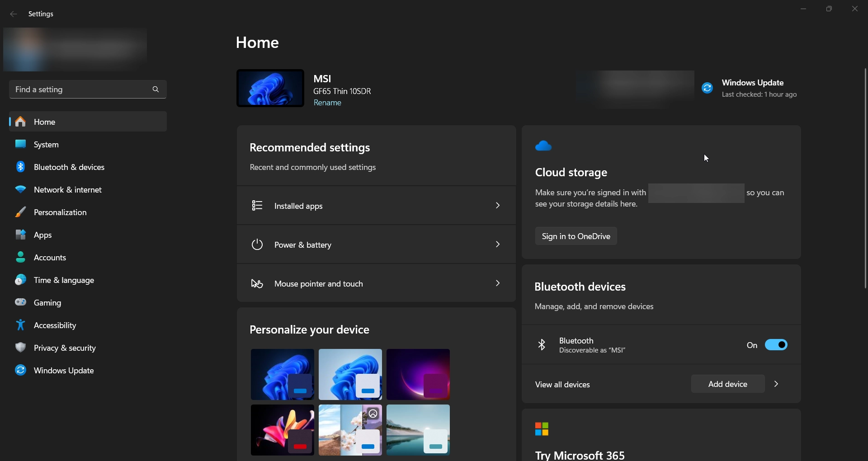Open Time & language page
The width and height of the screenshot is (868, 461).
88,280
